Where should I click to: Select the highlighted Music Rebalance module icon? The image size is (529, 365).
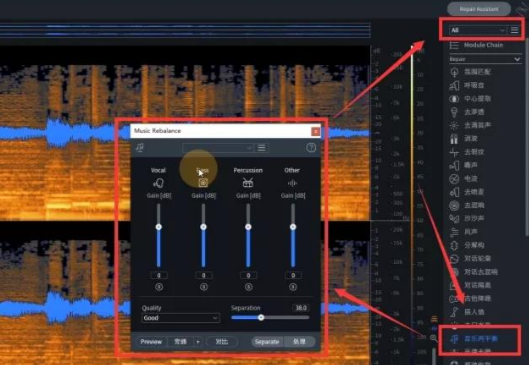point(454,339)
